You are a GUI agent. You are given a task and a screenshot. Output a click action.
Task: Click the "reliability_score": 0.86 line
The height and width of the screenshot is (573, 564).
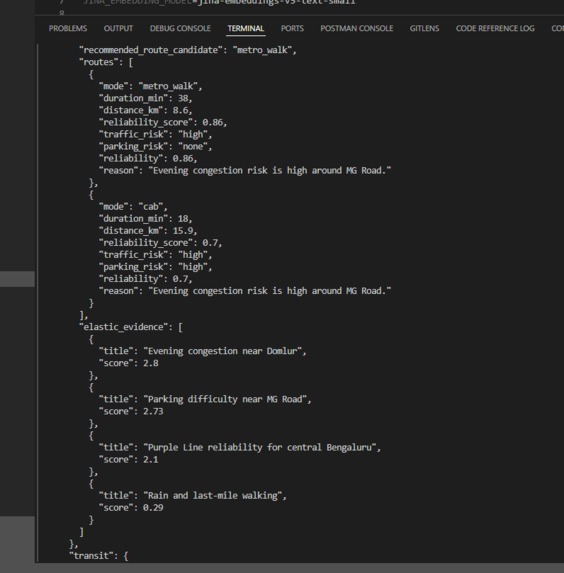pos(163,122)
